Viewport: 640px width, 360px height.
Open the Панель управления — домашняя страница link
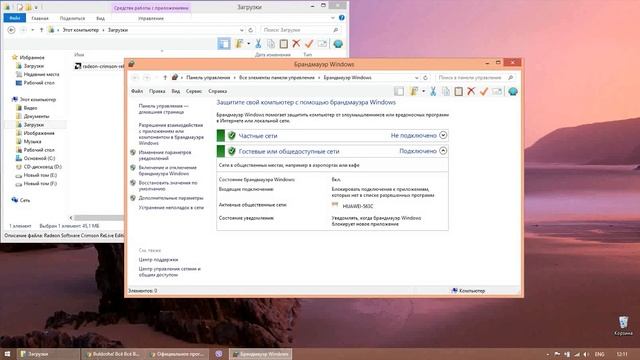point(163,109)
